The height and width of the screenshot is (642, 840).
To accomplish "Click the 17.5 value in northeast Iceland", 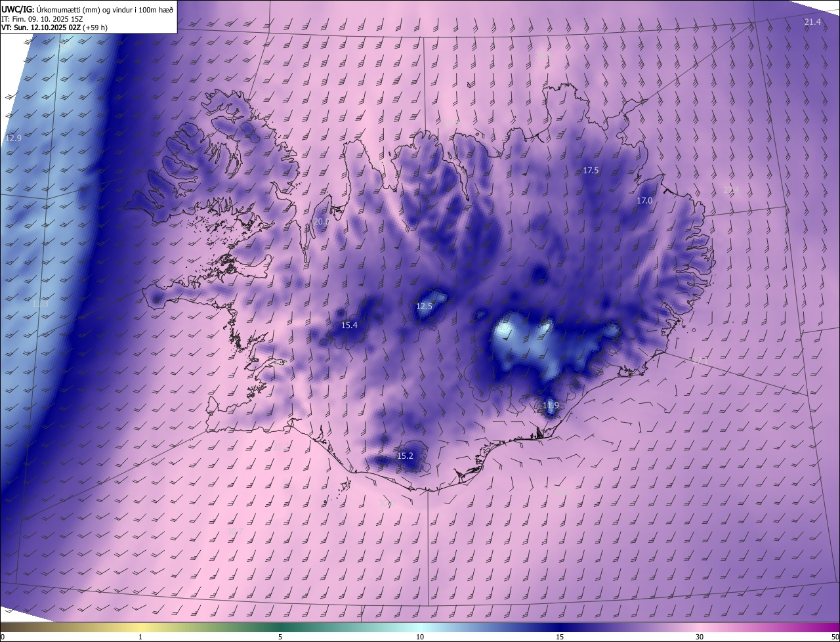I will coord(591,171).
